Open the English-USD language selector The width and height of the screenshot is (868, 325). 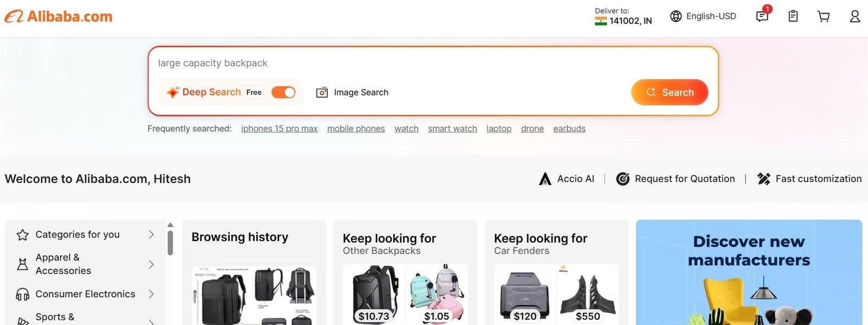tap(703, 16)
